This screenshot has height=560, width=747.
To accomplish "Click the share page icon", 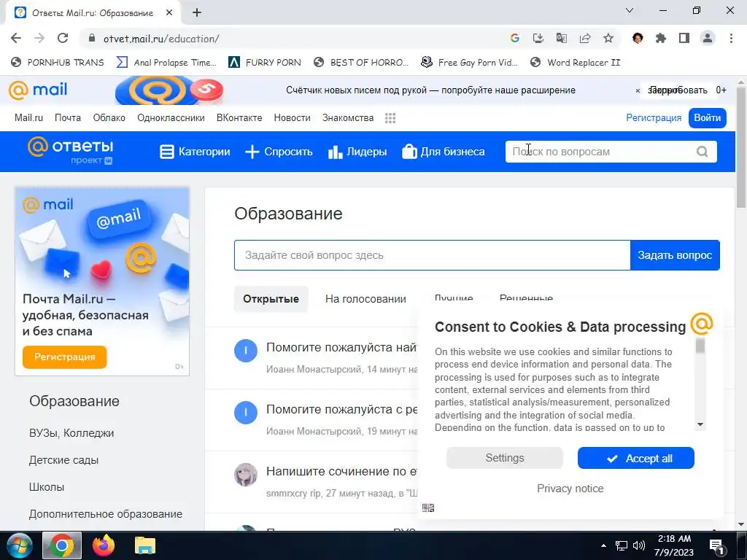I will tap(584, 38).
